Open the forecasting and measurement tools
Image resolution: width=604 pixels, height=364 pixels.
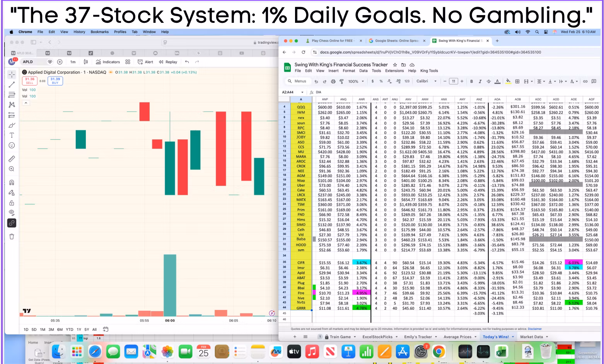(12, 115)
